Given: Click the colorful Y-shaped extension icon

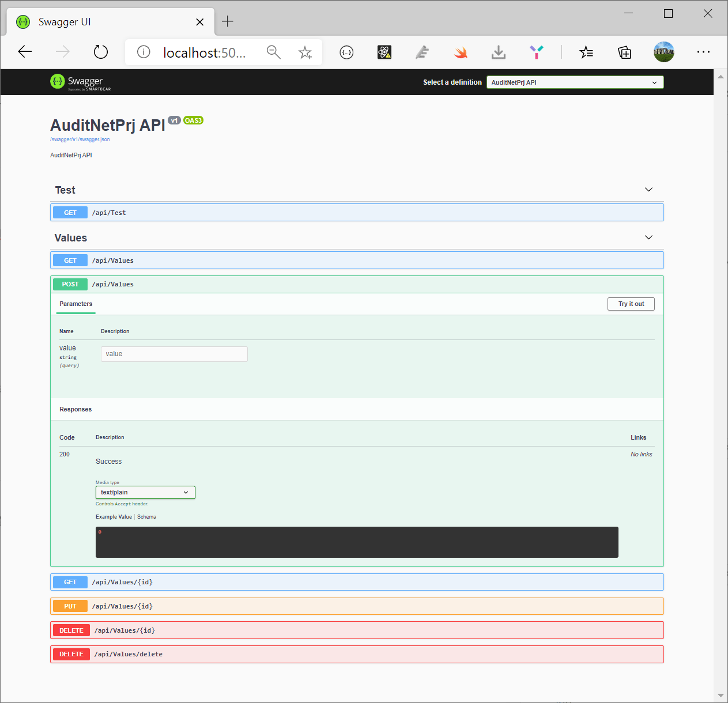Looking at the screenshot, I should (536, 52).
